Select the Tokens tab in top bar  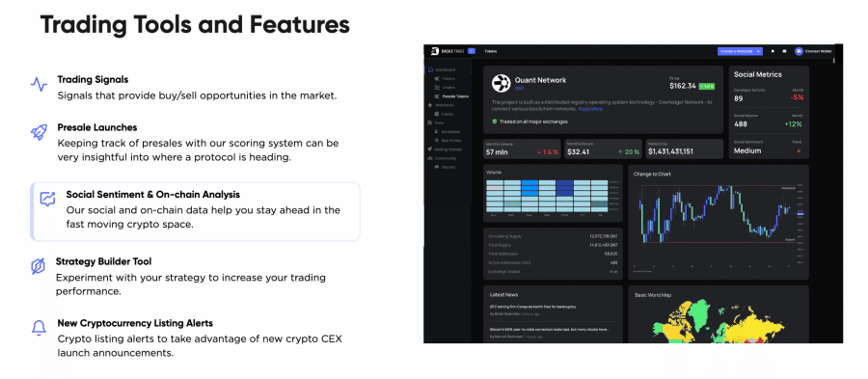coord(491,51)
